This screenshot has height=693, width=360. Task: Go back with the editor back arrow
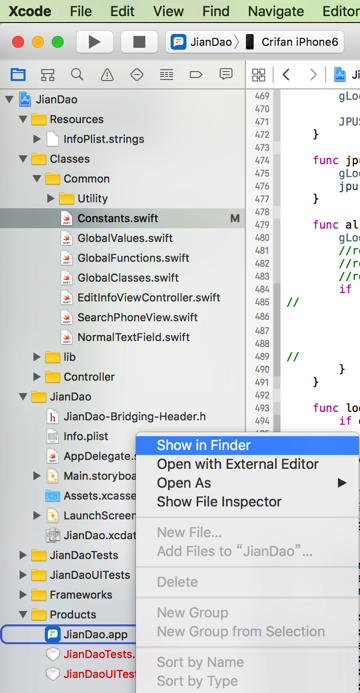click(286, 75)
